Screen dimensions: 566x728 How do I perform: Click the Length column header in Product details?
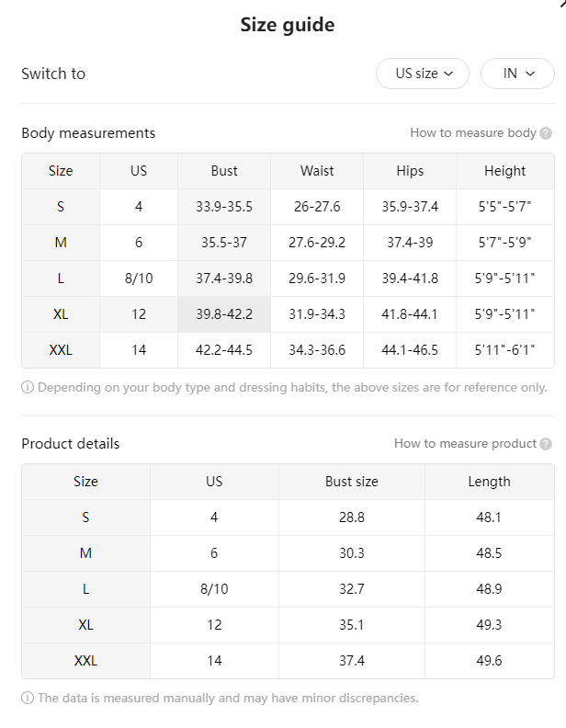click(489, 482)
